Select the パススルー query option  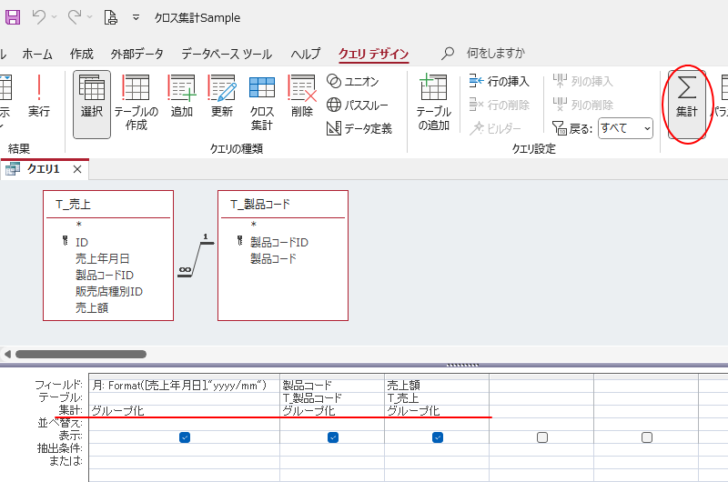click(x=357, y=105)
